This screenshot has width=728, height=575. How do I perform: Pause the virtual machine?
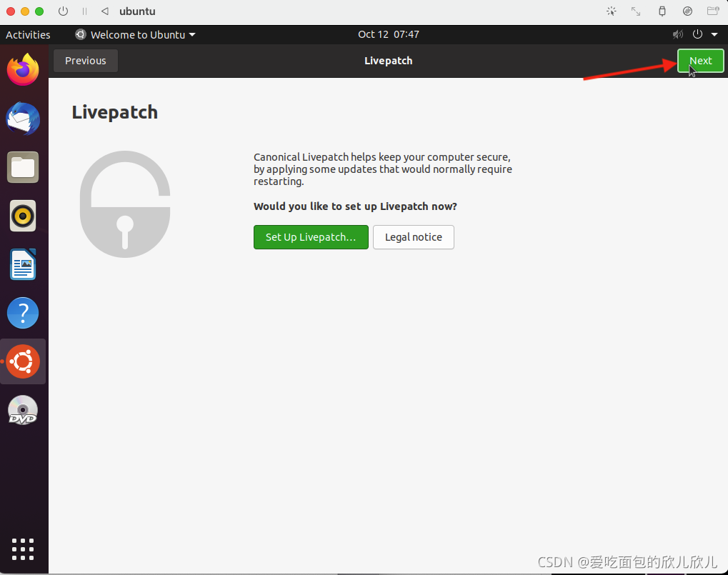84,11
